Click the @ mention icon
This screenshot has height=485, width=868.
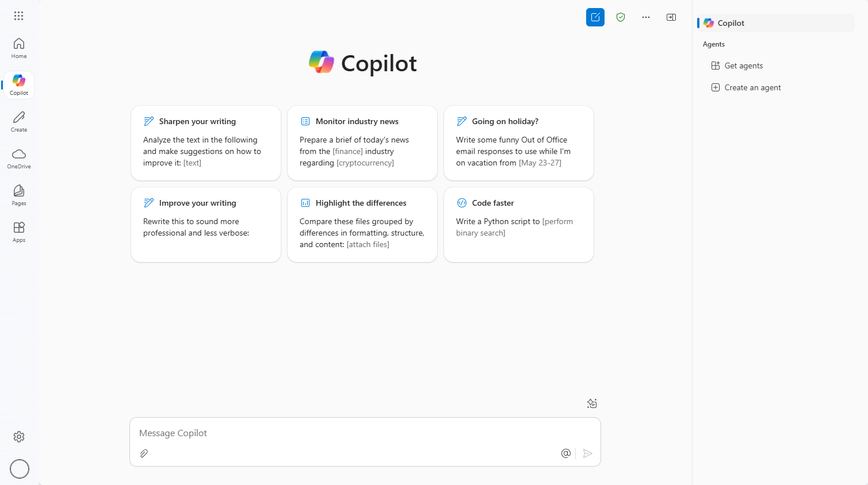pyautogui.click(x=566, y=453)
